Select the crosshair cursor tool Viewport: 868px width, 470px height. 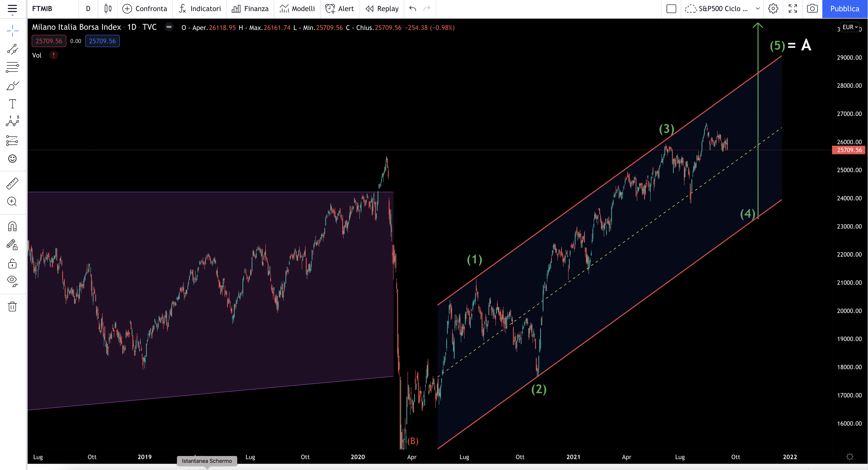pos(12,31)
